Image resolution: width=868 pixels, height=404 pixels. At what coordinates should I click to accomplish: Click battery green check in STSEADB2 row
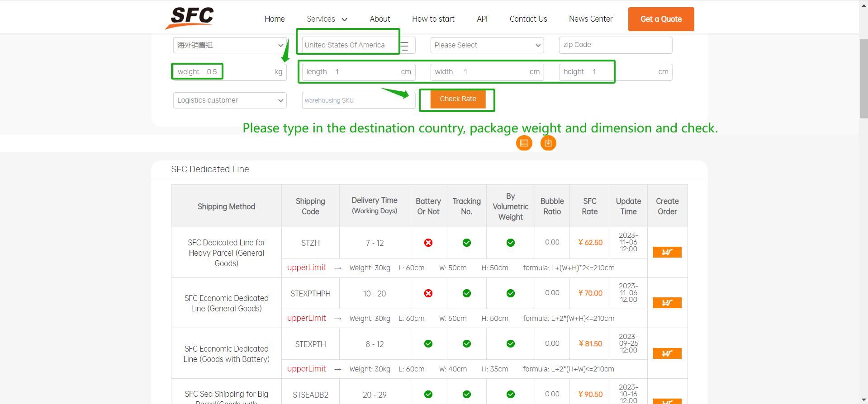click(x=428, y=395)
